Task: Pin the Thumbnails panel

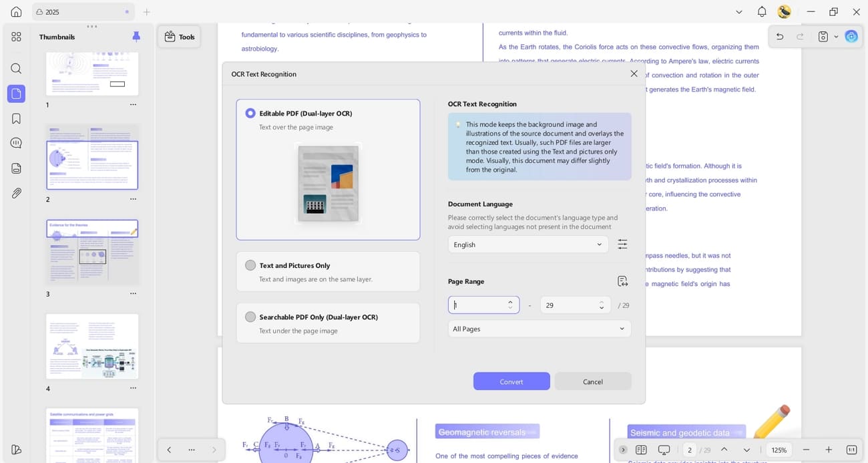Action: (x=136, y=37)
